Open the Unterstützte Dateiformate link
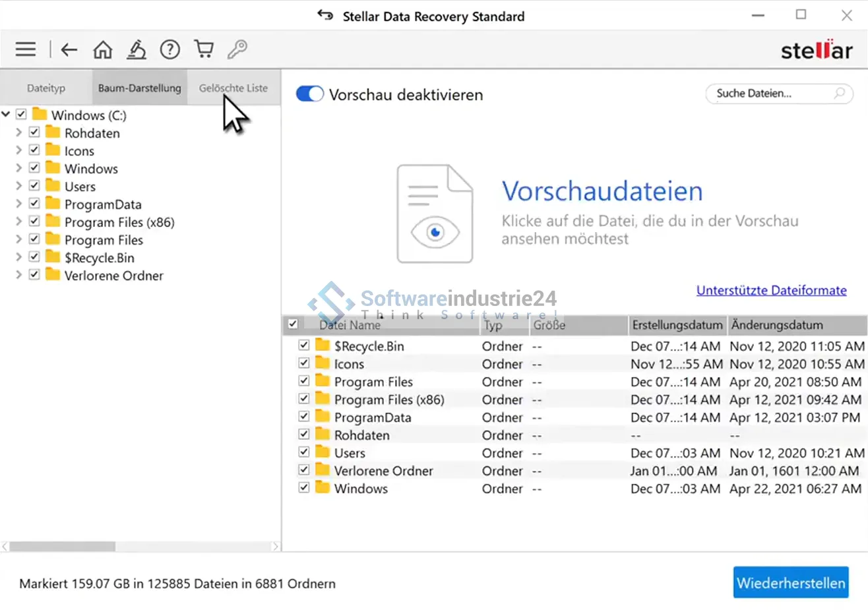This screenshot has height=610, width=868. pyautogui.click(x=771, y=290)
